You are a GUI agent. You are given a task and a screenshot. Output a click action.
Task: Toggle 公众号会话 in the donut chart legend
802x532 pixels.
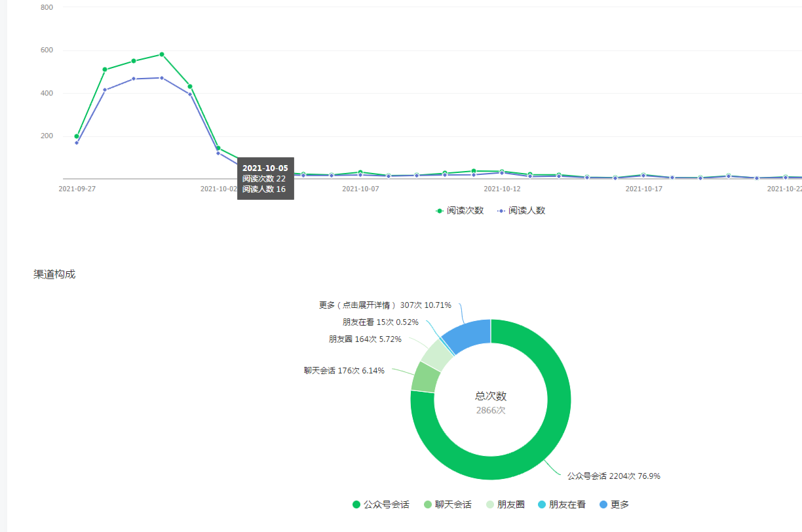(381, 504)
